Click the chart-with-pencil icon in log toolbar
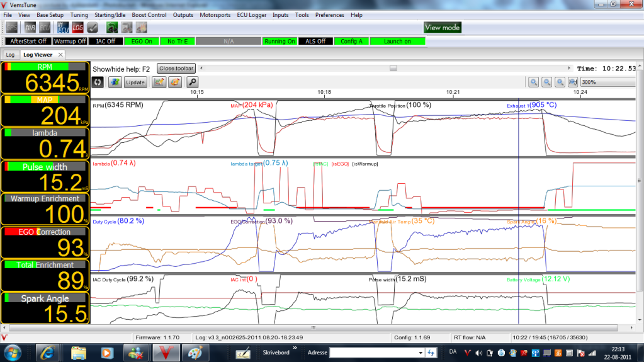Viewport: 644px width, 362px height. point(159,82)
